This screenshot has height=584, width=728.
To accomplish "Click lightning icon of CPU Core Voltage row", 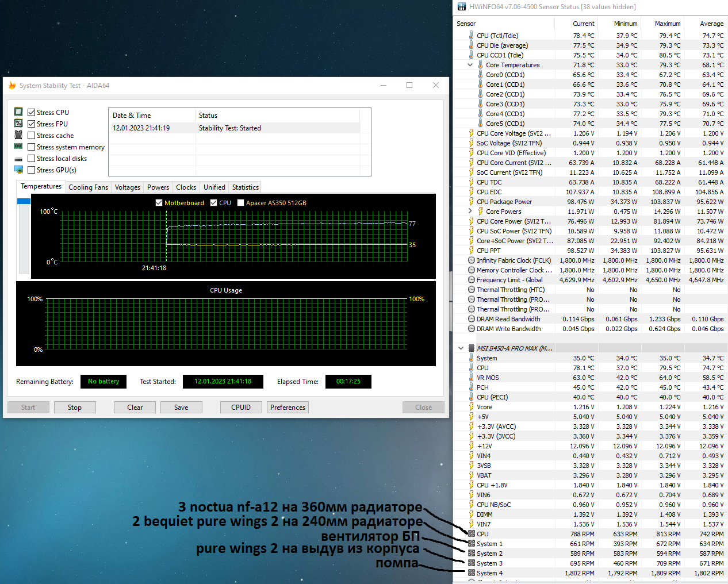I will coord(472,133).
